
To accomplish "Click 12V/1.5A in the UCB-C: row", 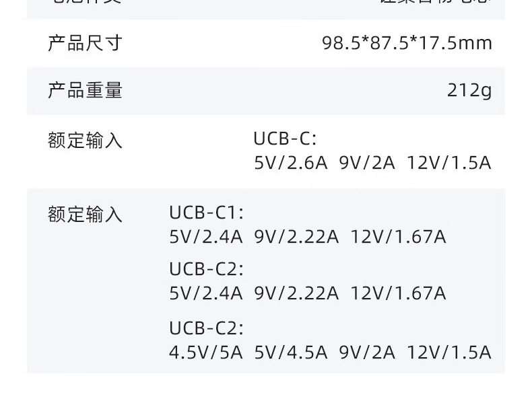I will pos(448,163).
